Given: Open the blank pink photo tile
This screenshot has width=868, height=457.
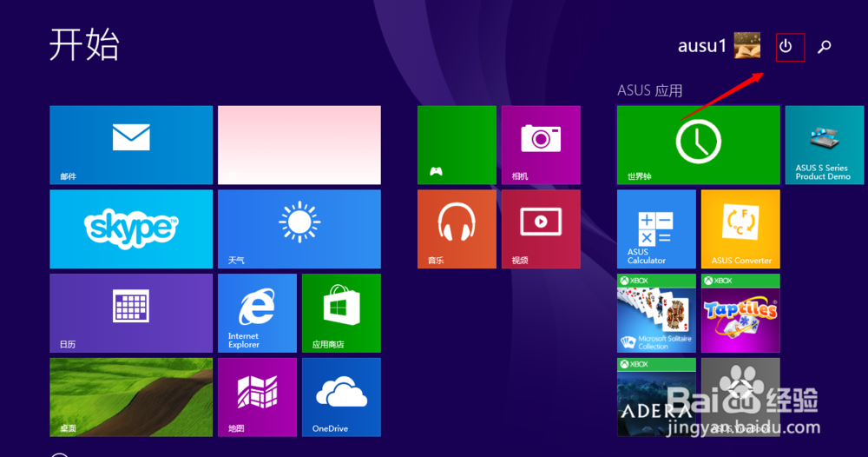Looking at the screenshot, I should pyautogui.click(x=299, y=145).
